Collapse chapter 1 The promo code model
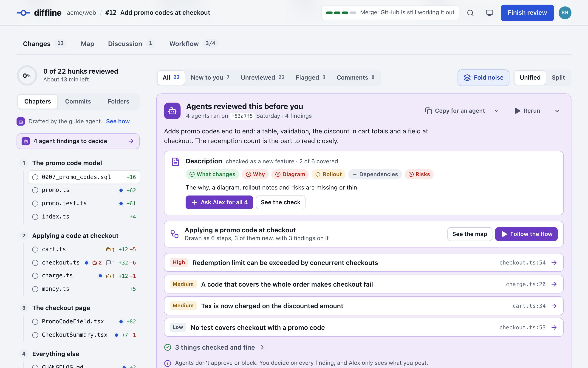This screenshot has width=588, height=368. coord(67,163)
